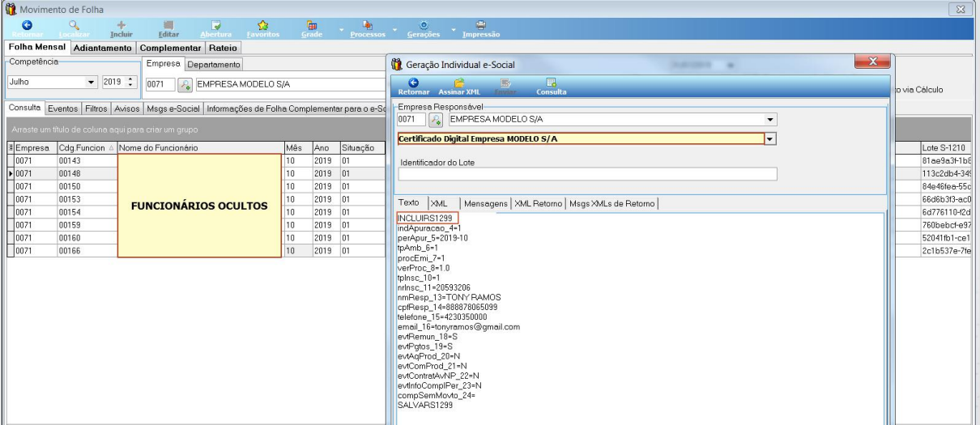Select row with employee code 00148
Screen dimensions: 980x425
[86, 173]
